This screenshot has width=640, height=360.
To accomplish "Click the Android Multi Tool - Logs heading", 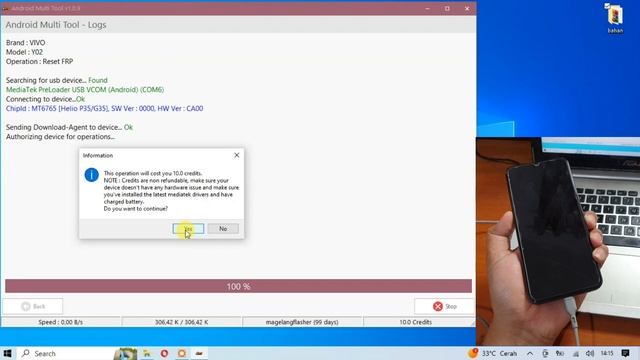I will [56, 24].
